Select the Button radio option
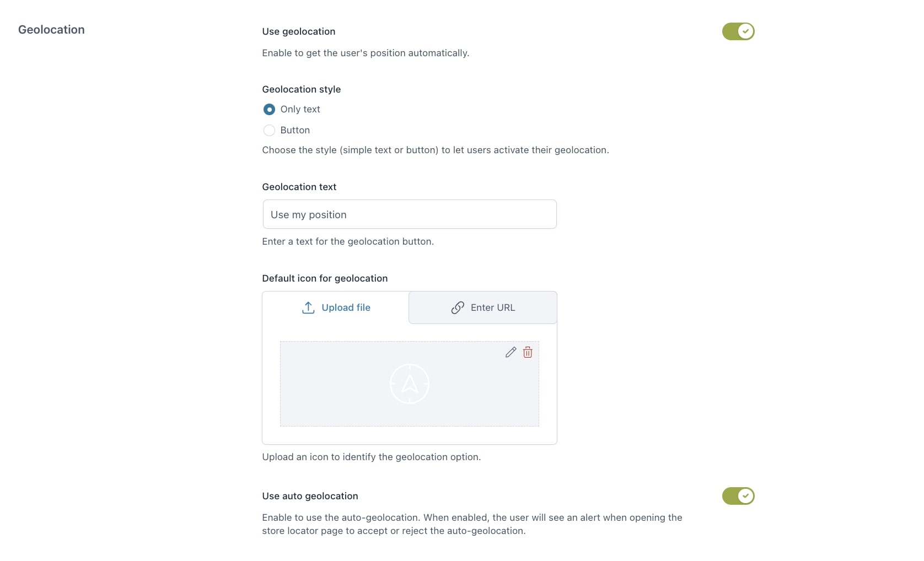This screenshot has width=924, height=561. pyautogui.click(x=269, y=130)
